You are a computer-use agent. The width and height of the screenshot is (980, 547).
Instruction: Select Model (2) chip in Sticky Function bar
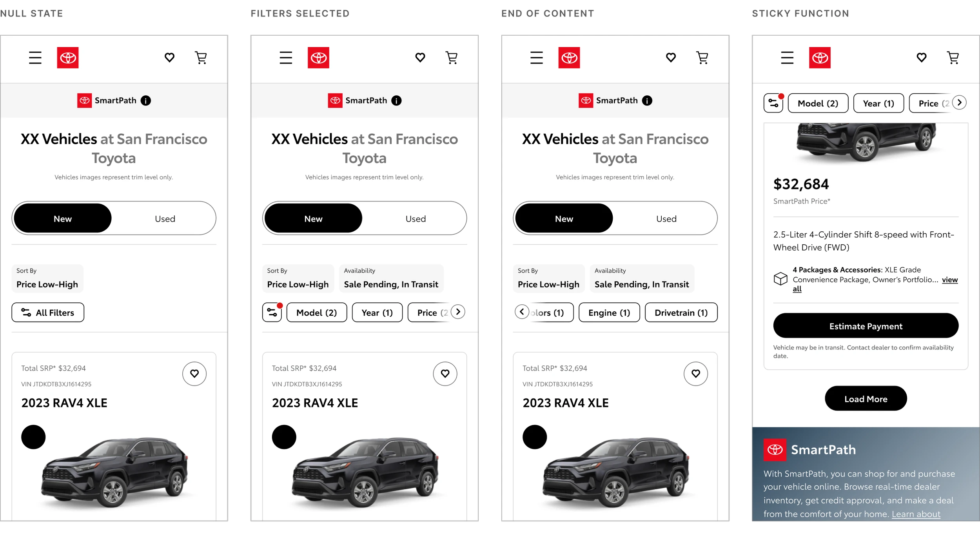click(818, 103)
